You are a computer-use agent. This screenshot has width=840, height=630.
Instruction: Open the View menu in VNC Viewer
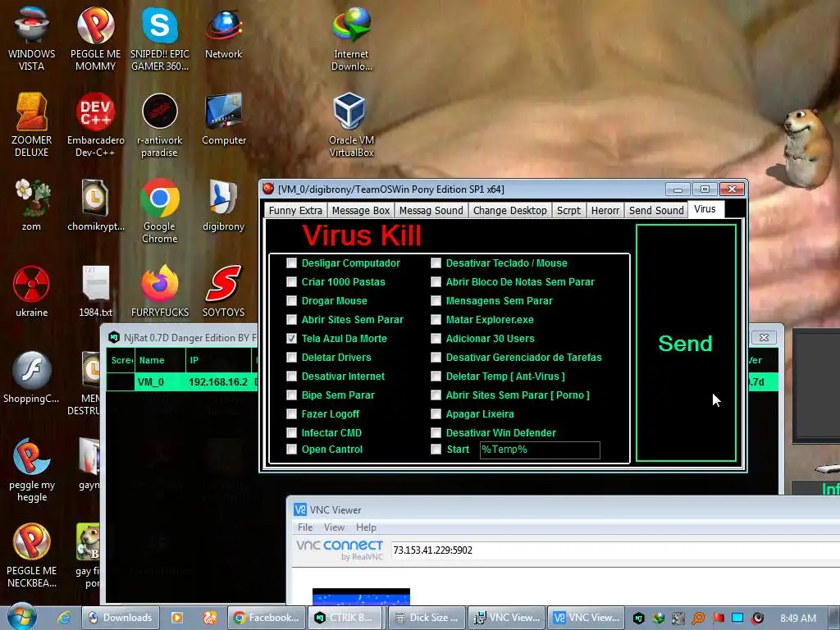click(334, 527)
